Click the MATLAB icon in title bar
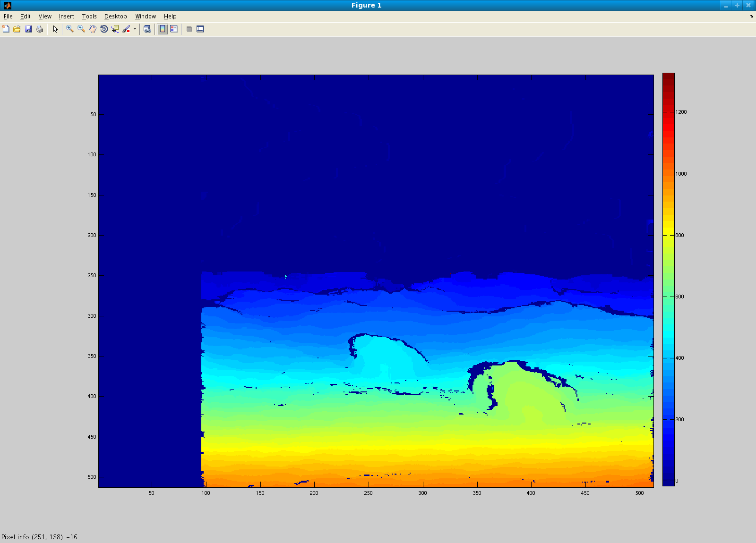 (7, 5)
